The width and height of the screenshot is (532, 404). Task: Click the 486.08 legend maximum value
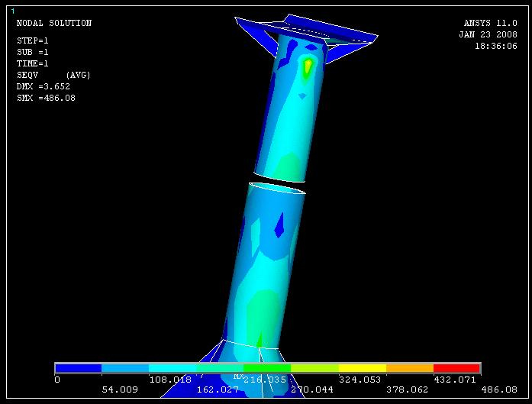coord(499,389)
